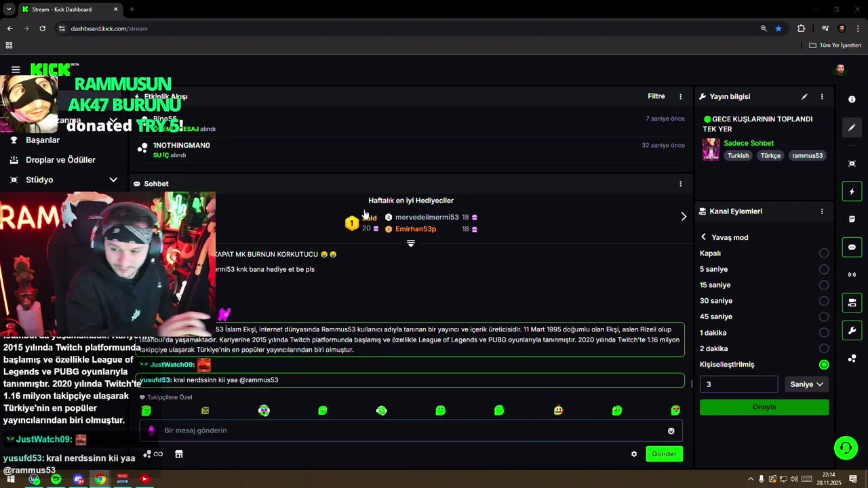Click the user avatar at top right of dashboard
The height and width of the screenshot is (488, 868).
click(x=840, y=70)
